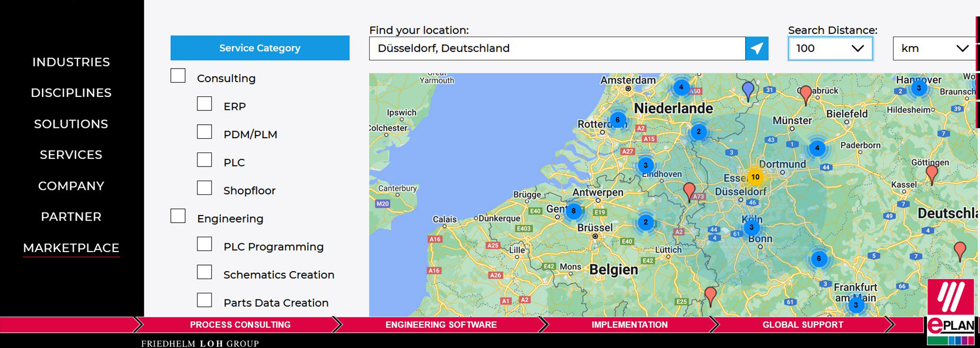
Task: Click the cluster marker 3 near Eindhoven
Action: [645, 165]
